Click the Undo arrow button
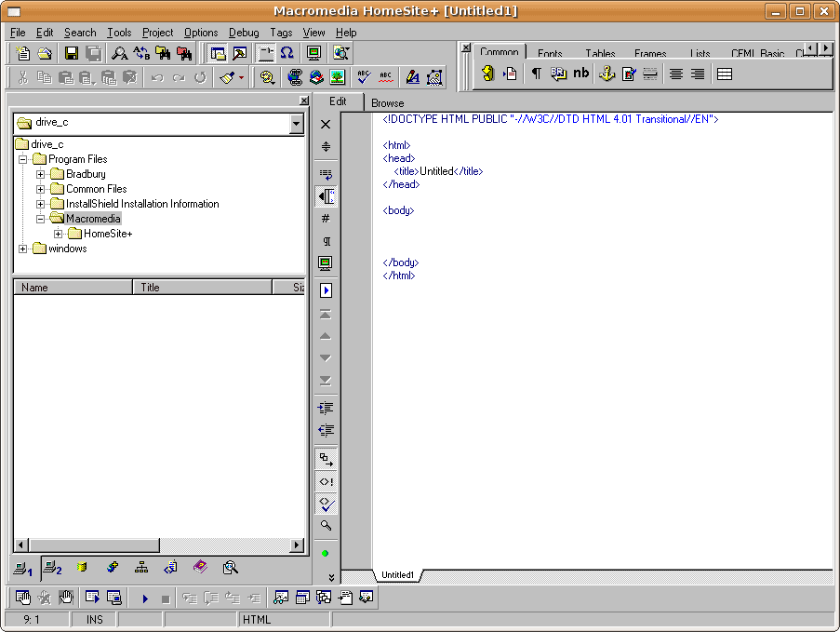 click(157, 78)
